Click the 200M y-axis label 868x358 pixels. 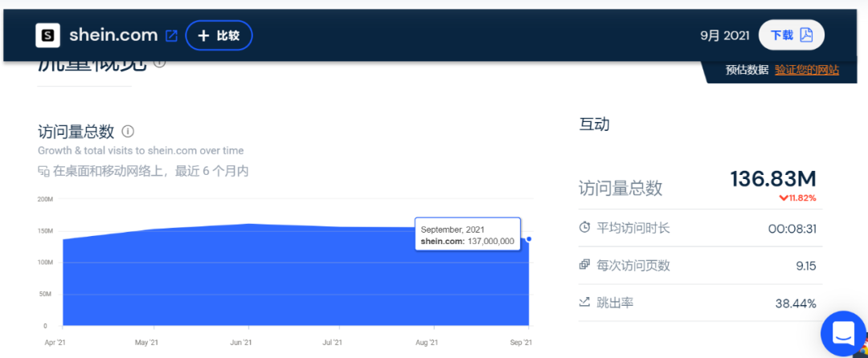[44, 199]
